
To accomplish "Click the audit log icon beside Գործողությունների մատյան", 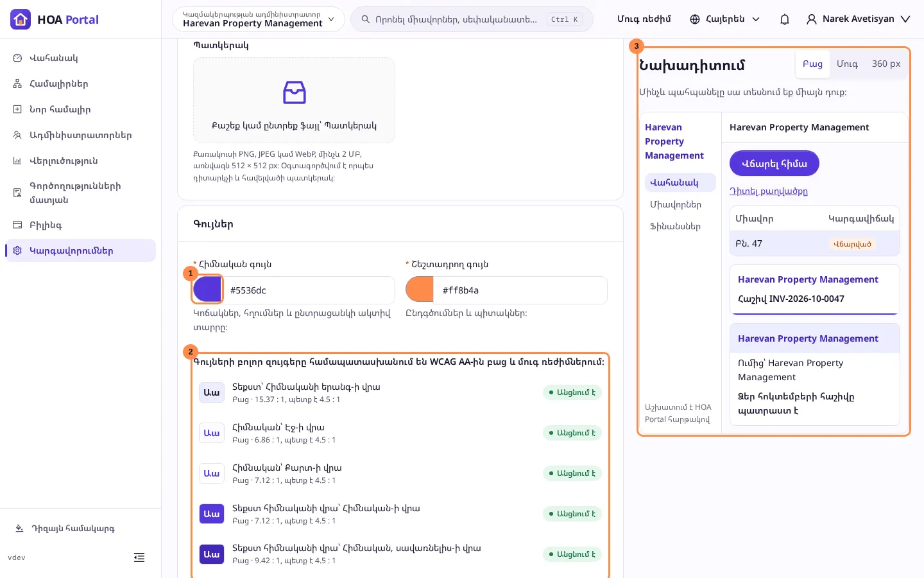I will pyautogui.click(x=17, y=193).
